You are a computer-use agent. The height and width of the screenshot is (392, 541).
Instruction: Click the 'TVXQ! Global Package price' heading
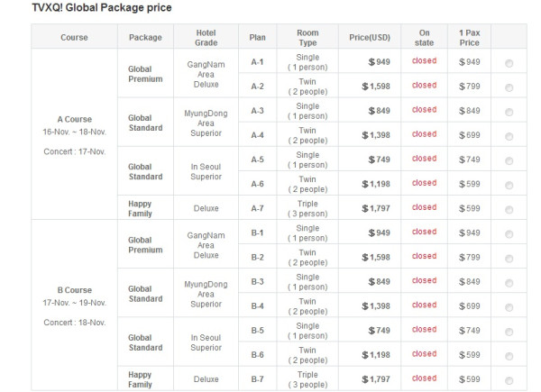pos(101,7)
